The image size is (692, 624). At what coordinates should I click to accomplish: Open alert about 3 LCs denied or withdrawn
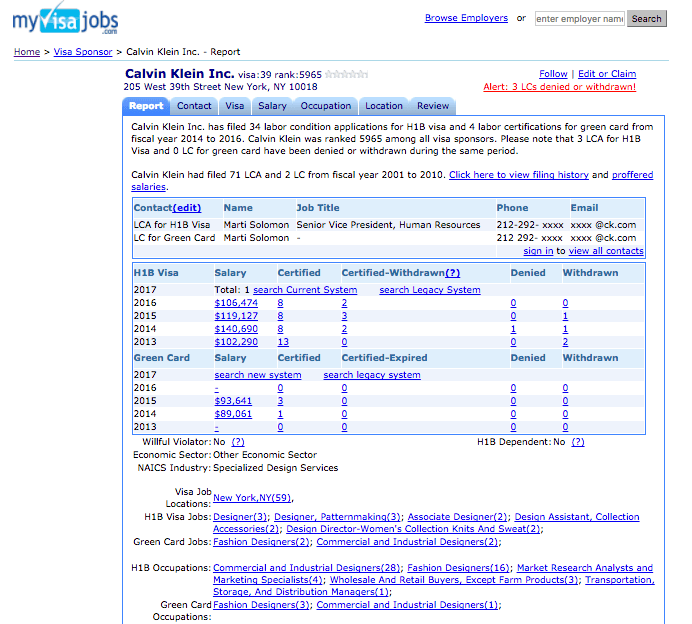(x=559, y=86)
